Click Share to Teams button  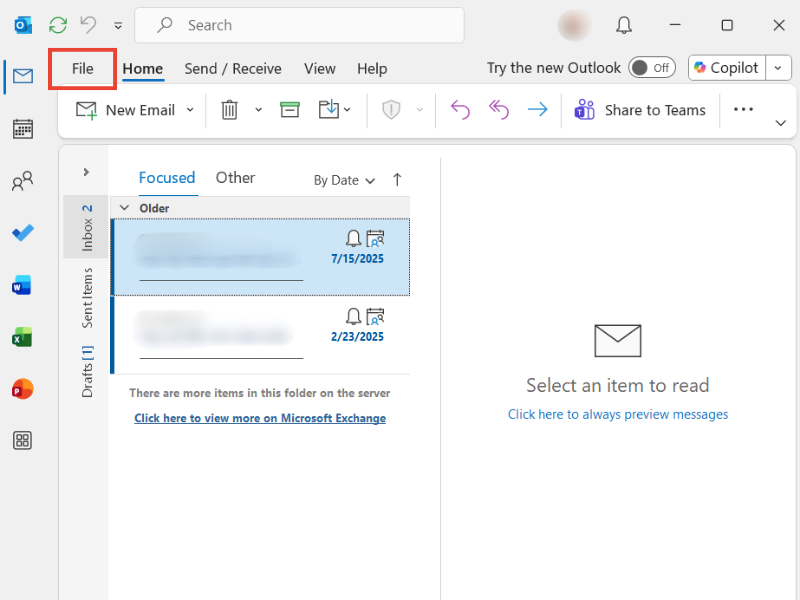(x=640, y=110)
